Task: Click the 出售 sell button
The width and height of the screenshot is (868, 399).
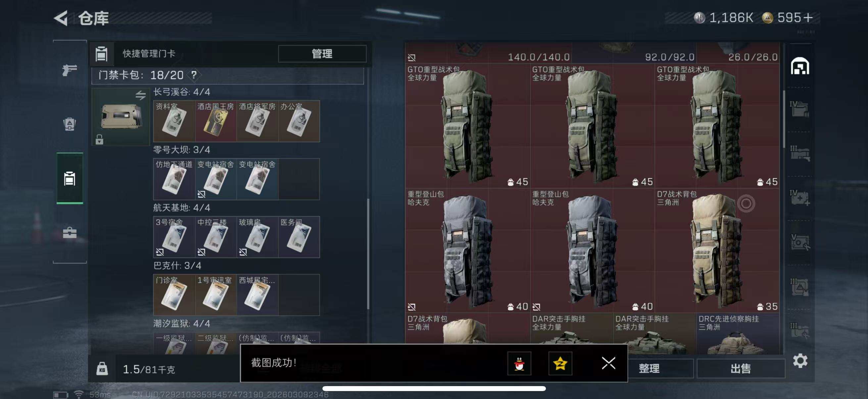Action: (741, 368)
